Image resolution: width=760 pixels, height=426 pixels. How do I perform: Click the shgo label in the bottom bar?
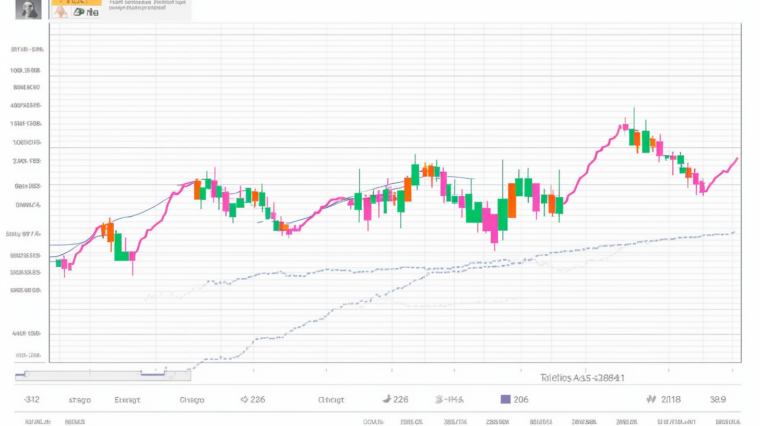tap(79, 399)
